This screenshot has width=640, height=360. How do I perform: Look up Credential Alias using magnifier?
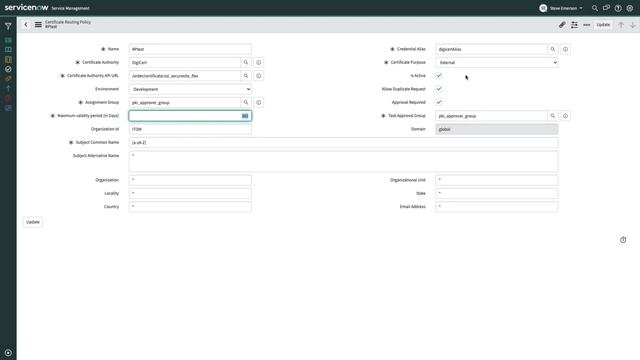[553, 49]
